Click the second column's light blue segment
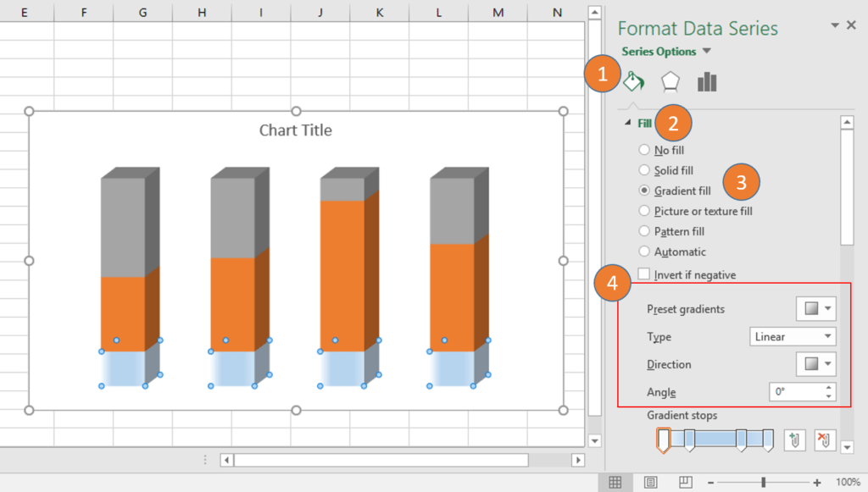This screenshot has width=868, height=492. point(232,368)
